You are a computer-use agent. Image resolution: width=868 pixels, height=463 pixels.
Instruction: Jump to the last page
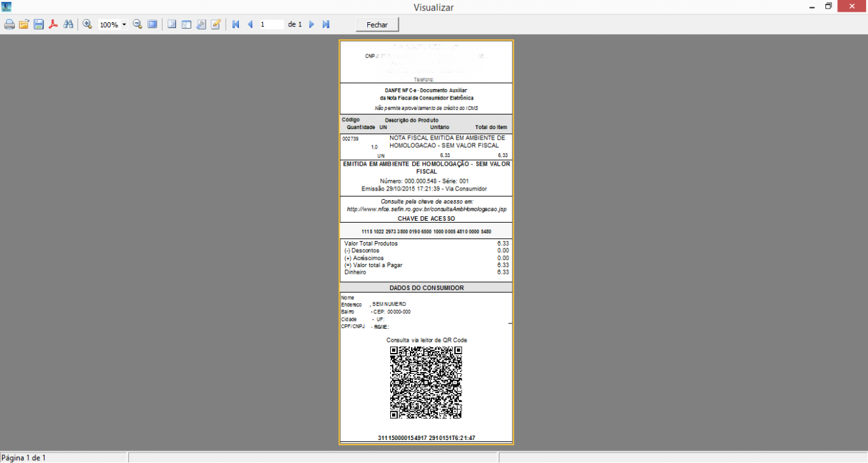[x=326, y=24]
